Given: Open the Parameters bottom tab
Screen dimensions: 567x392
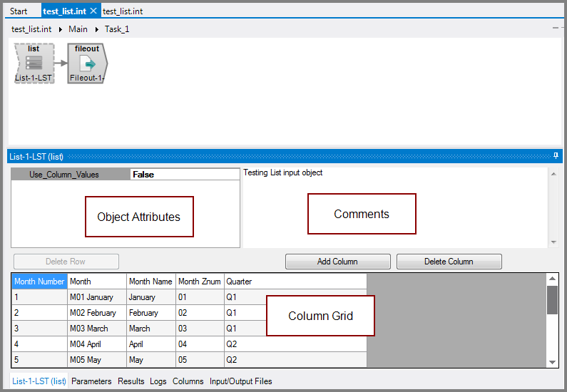Looking at the screenshot, I should coord(91,381).
